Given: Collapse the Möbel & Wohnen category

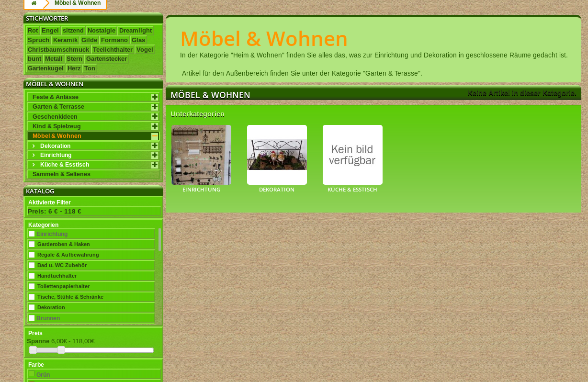Looking at the screenshot, I should (x=155, y=136).
